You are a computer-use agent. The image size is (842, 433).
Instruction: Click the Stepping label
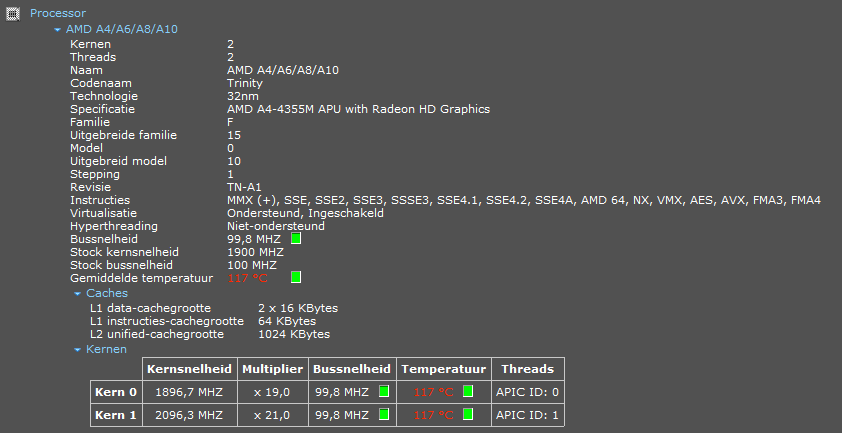(95, 174)
